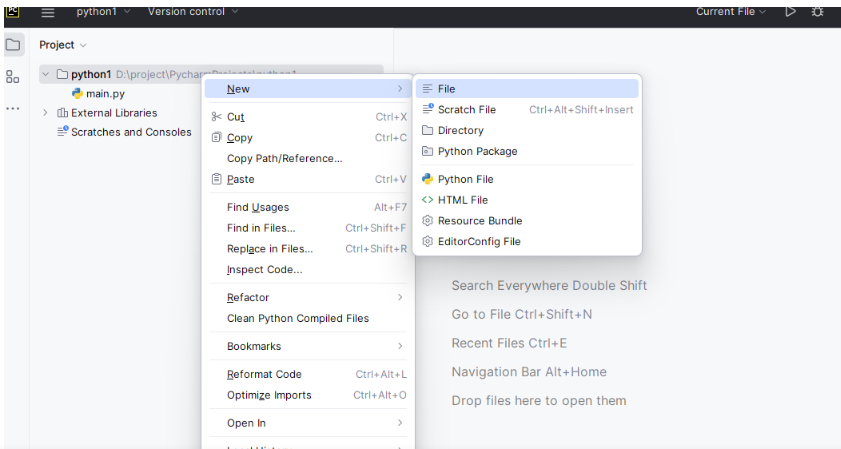This screenshot has height=449, width=841.
Task: Click the Drop files here to open them text
Action: 539,401
